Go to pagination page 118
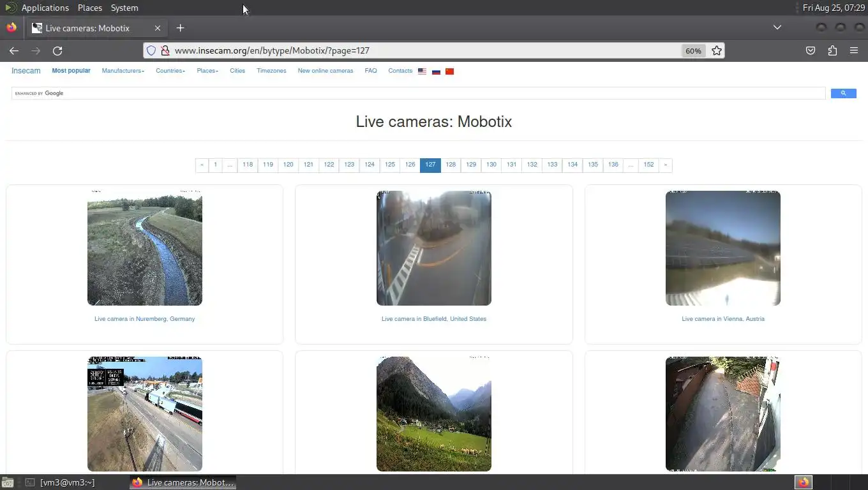 point(248,165)
